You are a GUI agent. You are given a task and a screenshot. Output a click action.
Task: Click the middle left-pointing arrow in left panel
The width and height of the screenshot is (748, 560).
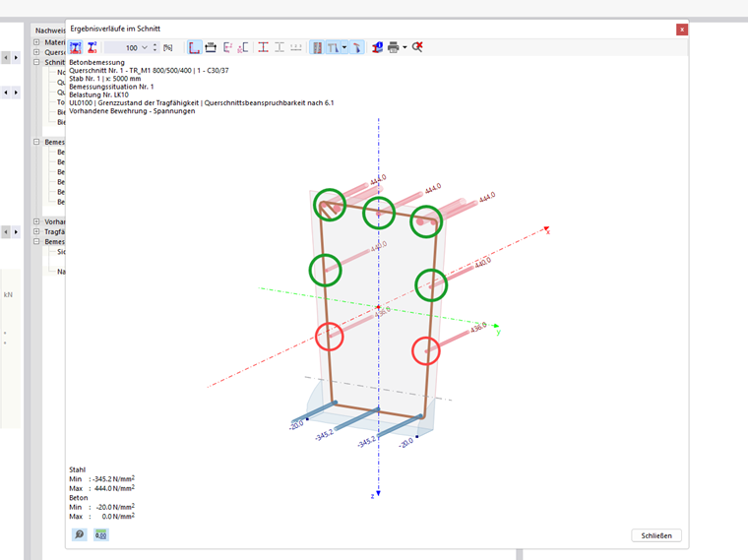pyautogui.click(x=6, y=93)
